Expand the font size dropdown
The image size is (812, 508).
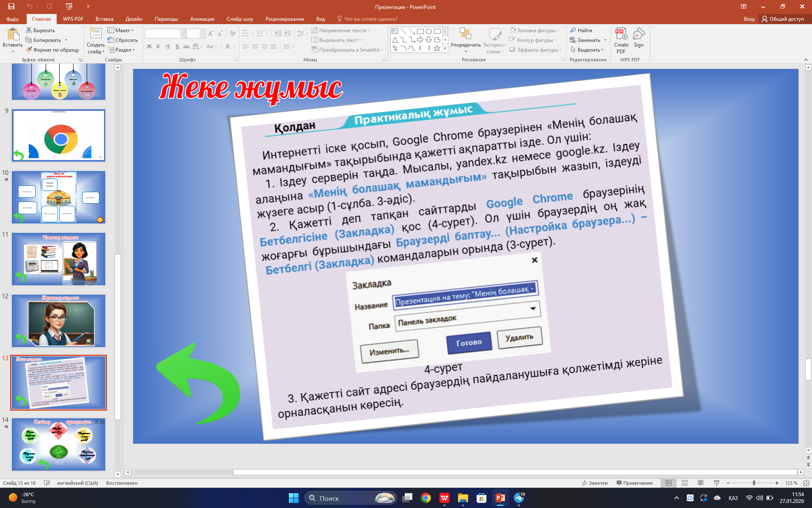point(202,33)
